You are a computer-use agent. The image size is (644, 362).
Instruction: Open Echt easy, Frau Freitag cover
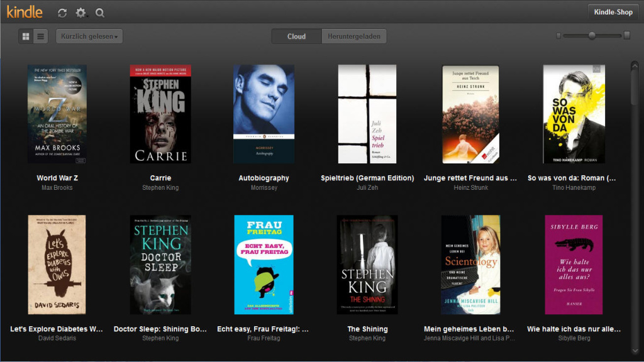pos(264,265)
